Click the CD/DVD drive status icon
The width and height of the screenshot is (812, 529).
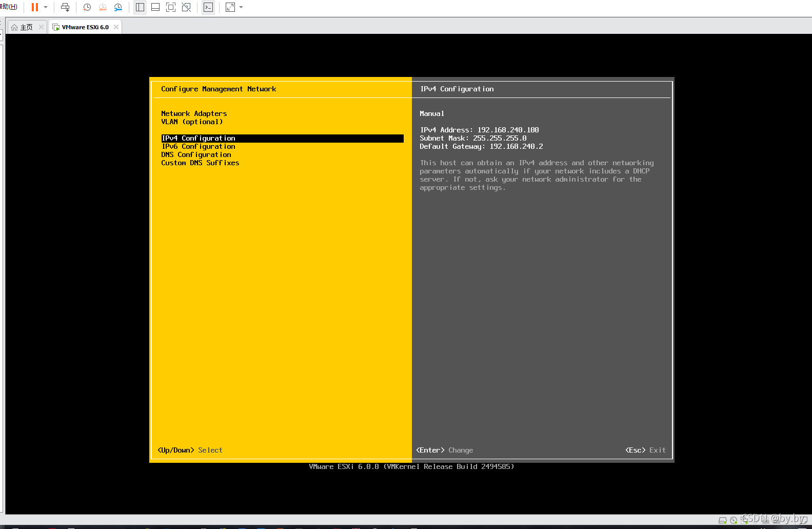[734, 520]
